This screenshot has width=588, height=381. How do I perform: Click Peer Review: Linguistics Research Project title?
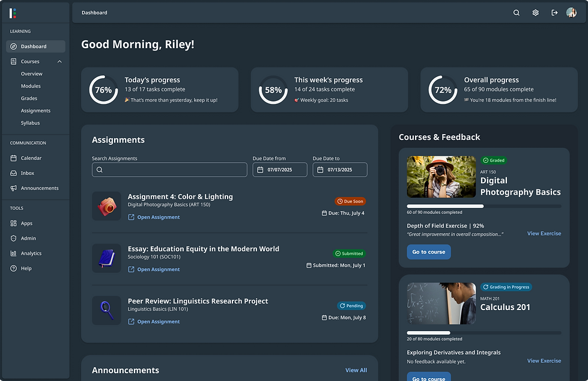pos(198,301)
